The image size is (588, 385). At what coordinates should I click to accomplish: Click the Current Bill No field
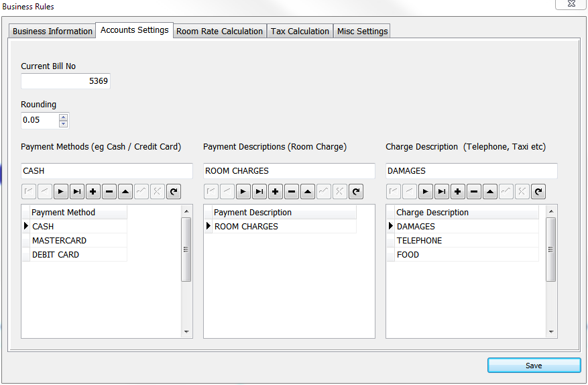click(66, 81)
